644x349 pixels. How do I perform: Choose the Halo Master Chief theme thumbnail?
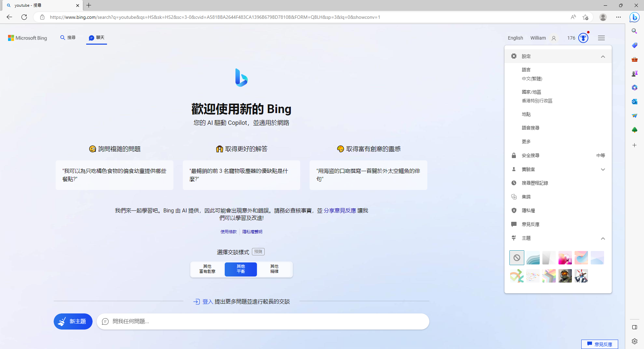tap(565, 276)
